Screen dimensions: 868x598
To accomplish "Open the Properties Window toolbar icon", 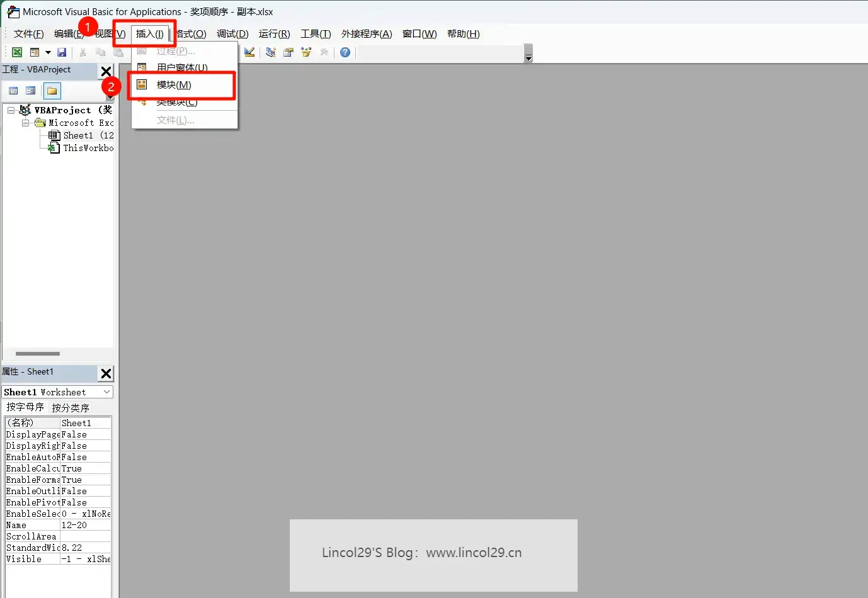I will click(288, 52).
